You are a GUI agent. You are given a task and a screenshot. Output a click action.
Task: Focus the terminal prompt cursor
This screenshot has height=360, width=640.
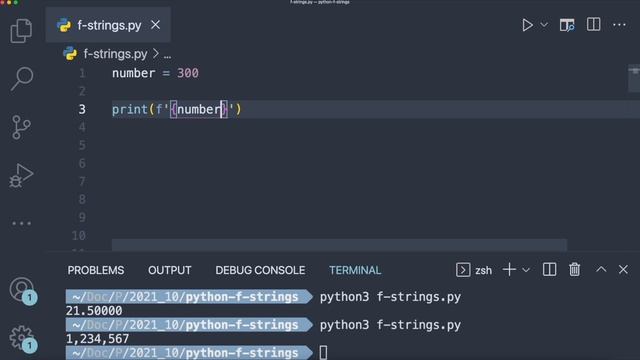point(323,353)
